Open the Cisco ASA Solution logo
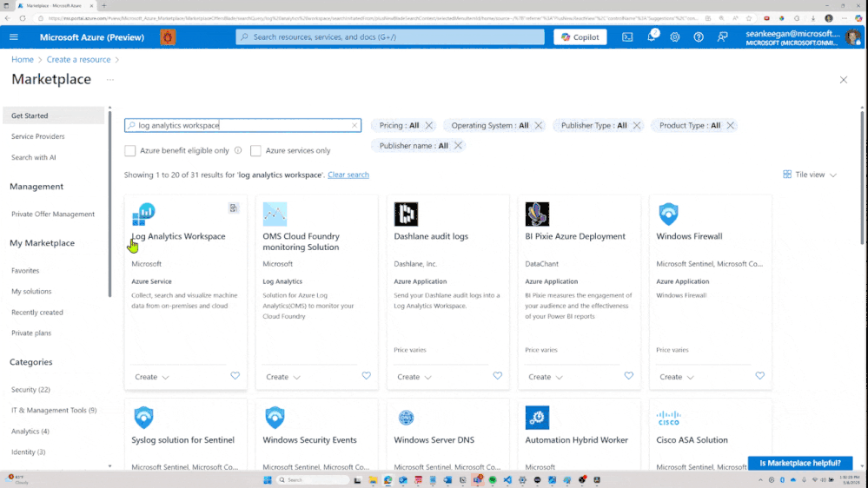Image resolution: width=868 pixels, height=488 pixels. [669, 418]
